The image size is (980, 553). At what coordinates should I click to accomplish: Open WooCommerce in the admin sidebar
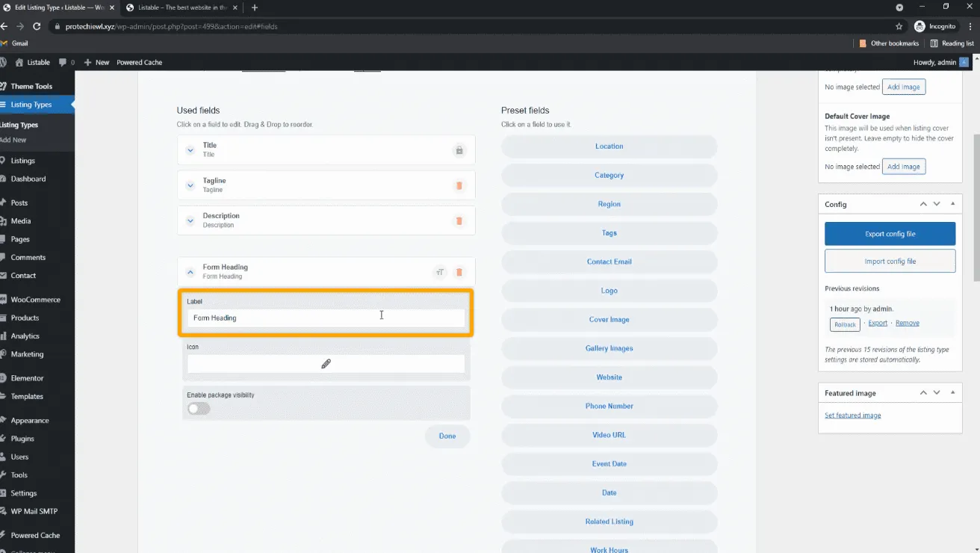coord(35,300)
